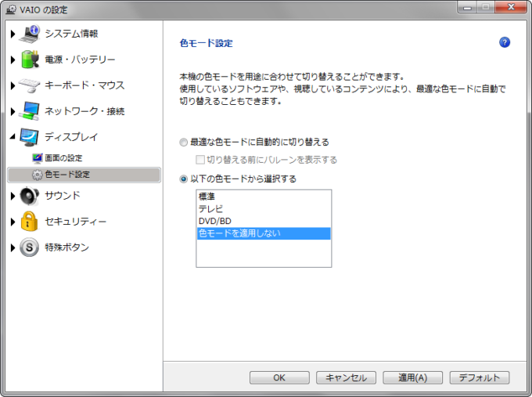Choose テレビ in the color mode list
The width and height of the screenshot is (532, 397).
(210, 209)
